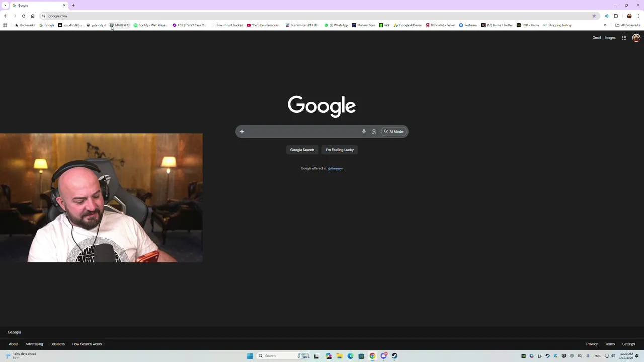
Task: Open a new tab with the plus button
Action: coord(73,5)
